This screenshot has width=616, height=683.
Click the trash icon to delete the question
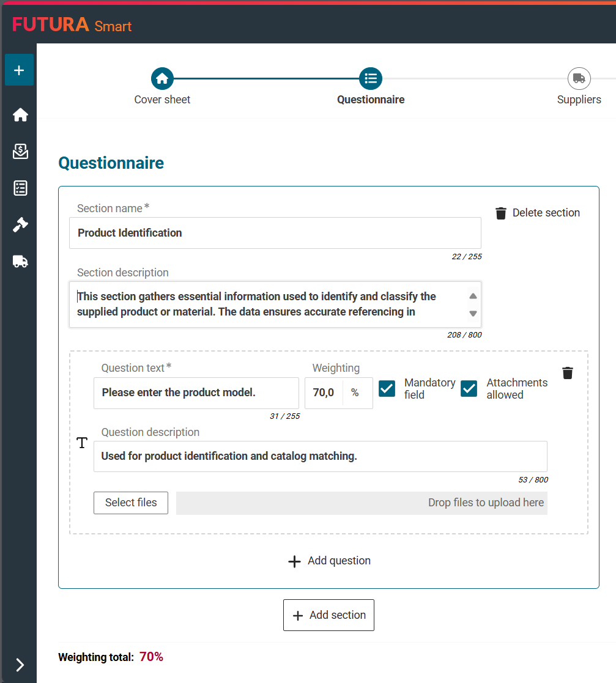tap(568, 373)
